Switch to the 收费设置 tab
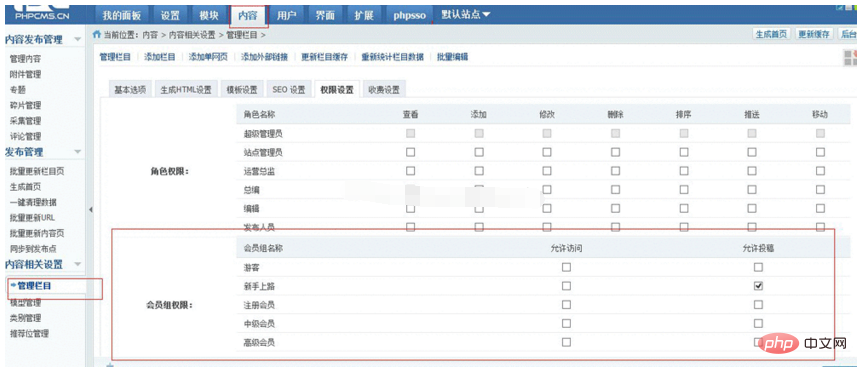857x376 pixels. [x=384, y=90]
